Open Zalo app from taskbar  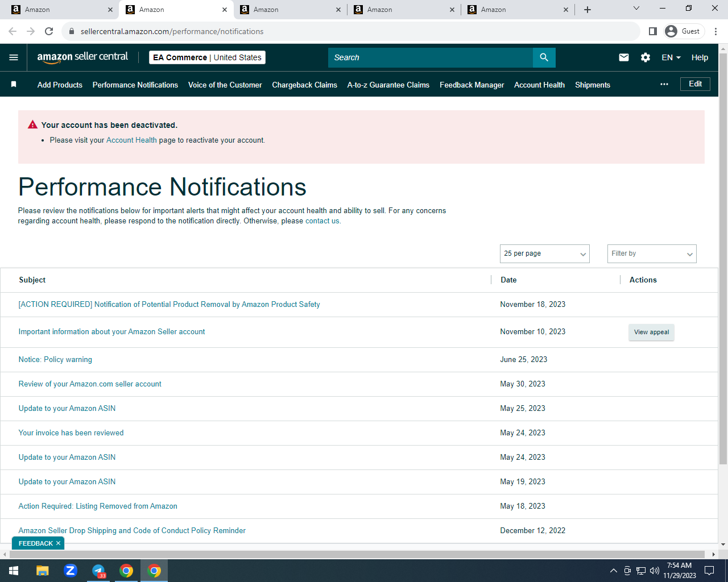71,571
